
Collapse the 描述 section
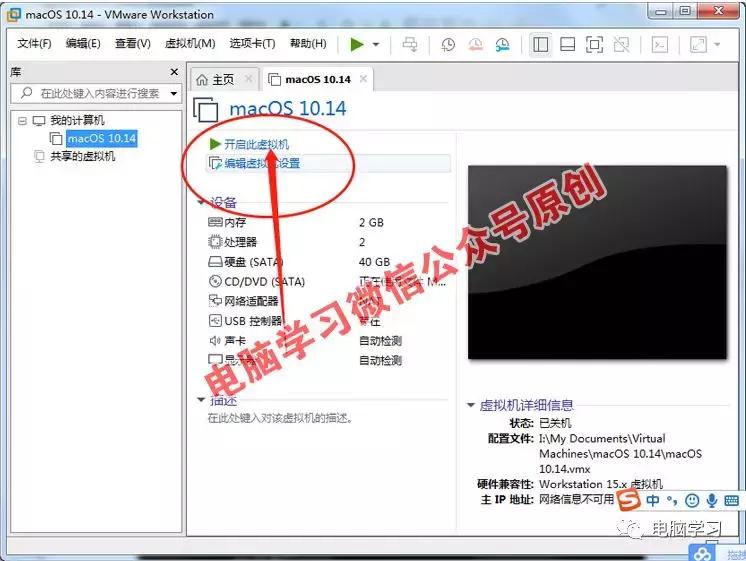[201, 400]
